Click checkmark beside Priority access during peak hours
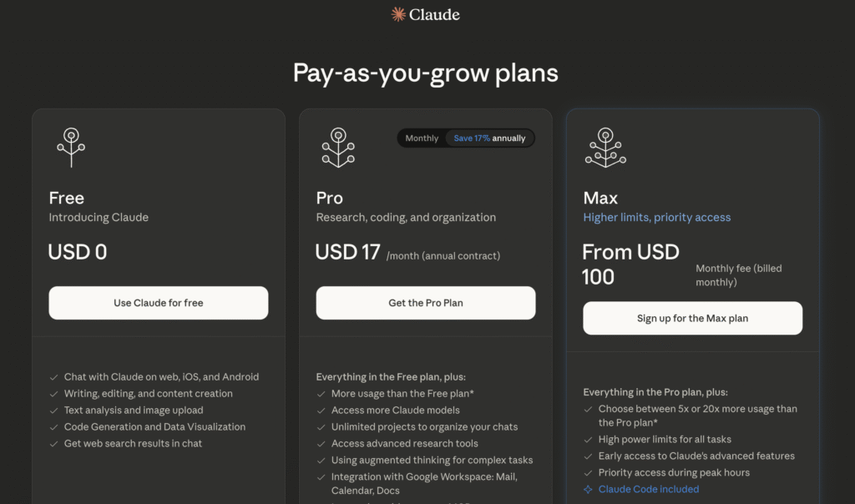 click(x=589, y=473)
